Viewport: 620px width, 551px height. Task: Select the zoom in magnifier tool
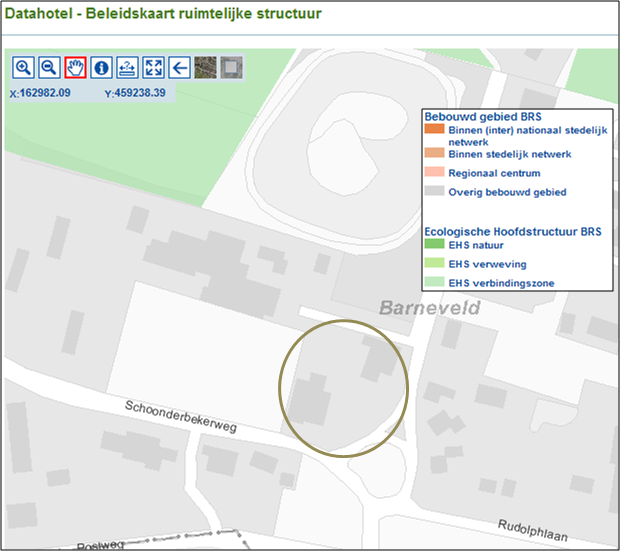tap(23, 67)
